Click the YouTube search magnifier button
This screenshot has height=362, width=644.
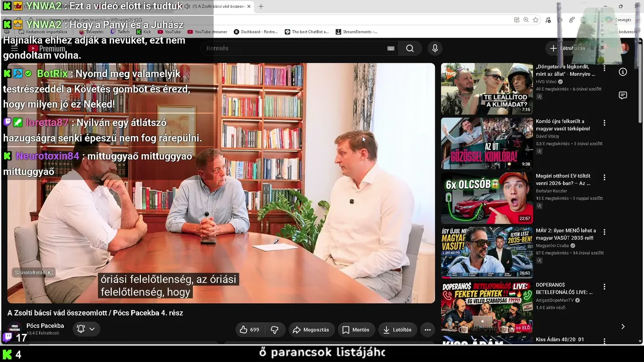(x=410, y=48)
